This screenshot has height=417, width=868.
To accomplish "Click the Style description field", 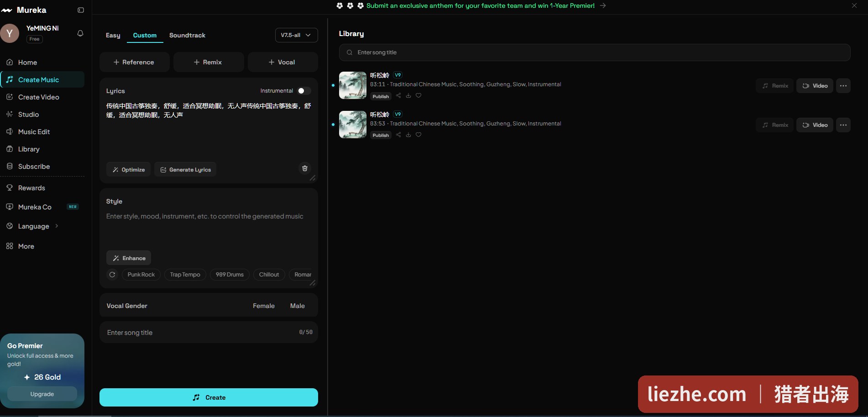I will (x=209, y=228).
